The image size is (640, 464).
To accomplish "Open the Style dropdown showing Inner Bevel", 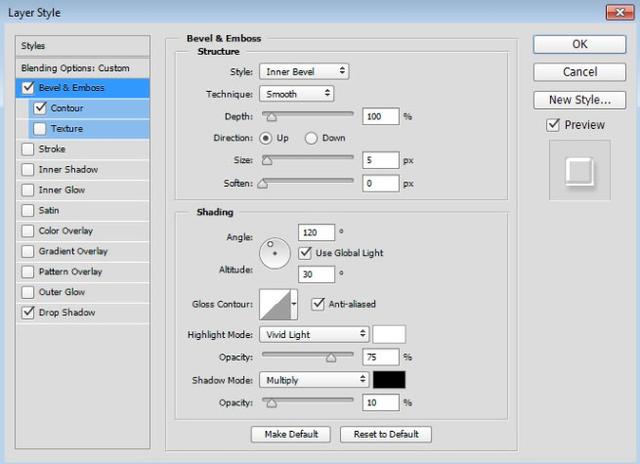I will [x=303, y=71].
